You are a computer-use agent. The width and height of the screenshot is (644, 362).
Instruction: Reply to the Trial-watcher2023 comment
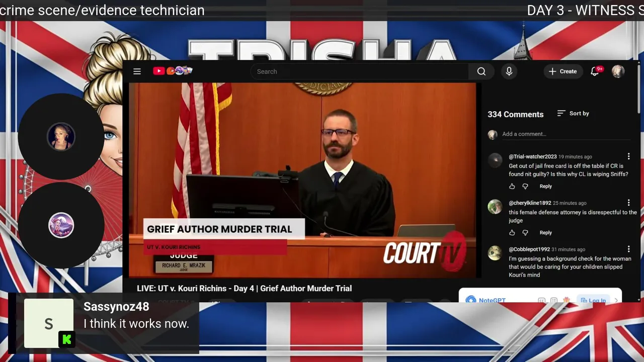(546, 187)
